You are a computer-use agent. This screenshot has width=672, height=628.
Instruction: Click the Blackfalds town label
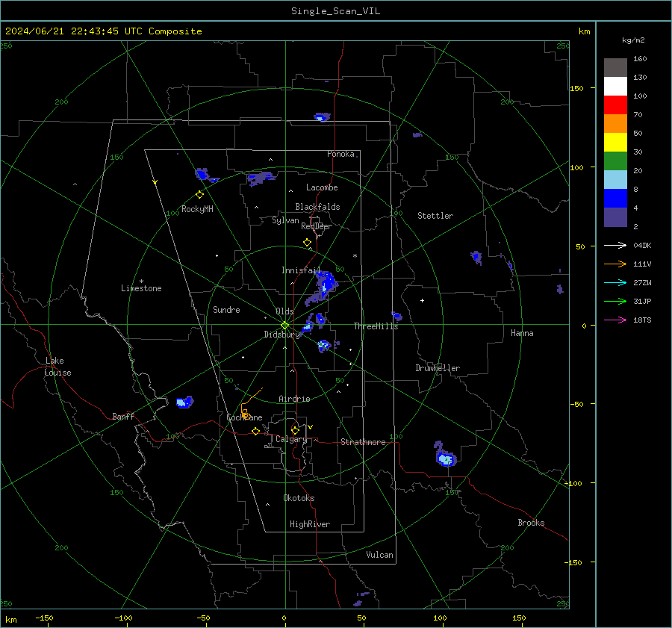tap(317, 207)
